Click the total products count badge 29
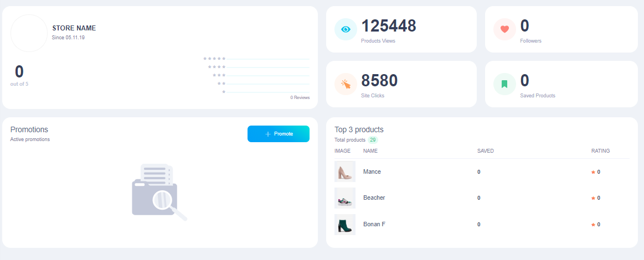Image resolution: width=644 pixels, height=260 pixels. coord(373,140)
